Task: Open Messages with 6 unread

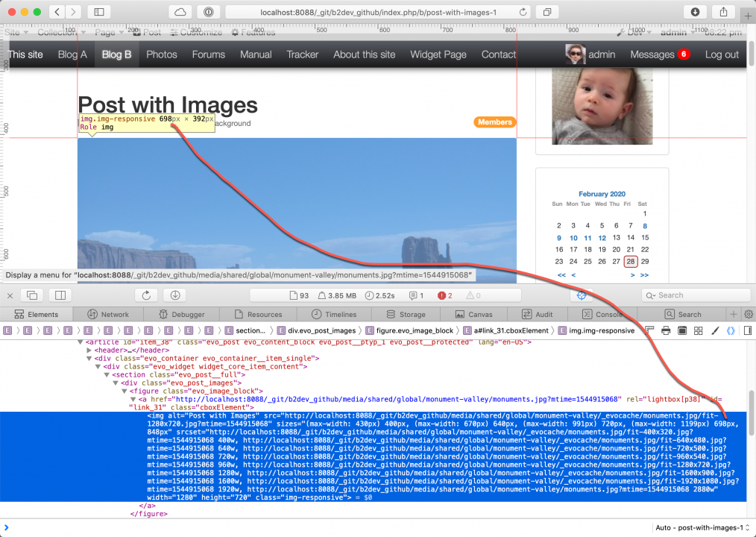Action: coord(660,54)
